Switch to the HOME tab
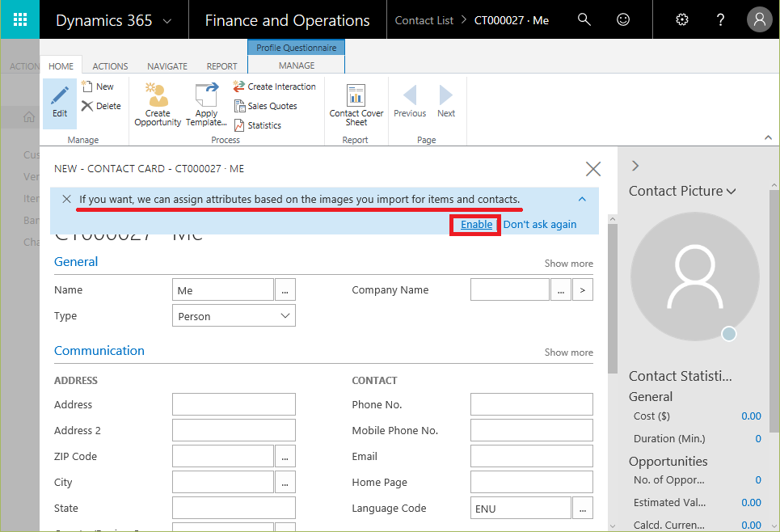 point(61,66)
